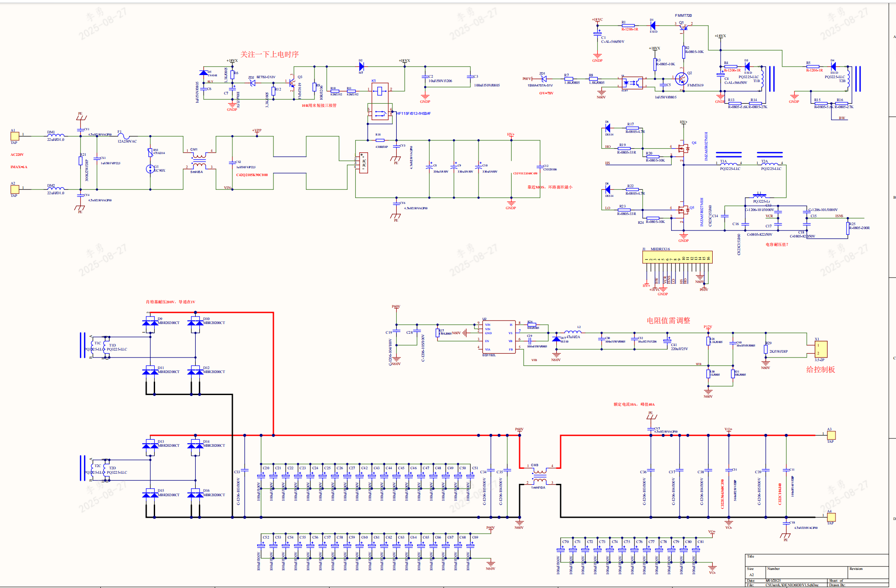Select the EL817 optocoupler symbol
The width and height of the screenshot is (896, 588).
(x=632, y=83)
